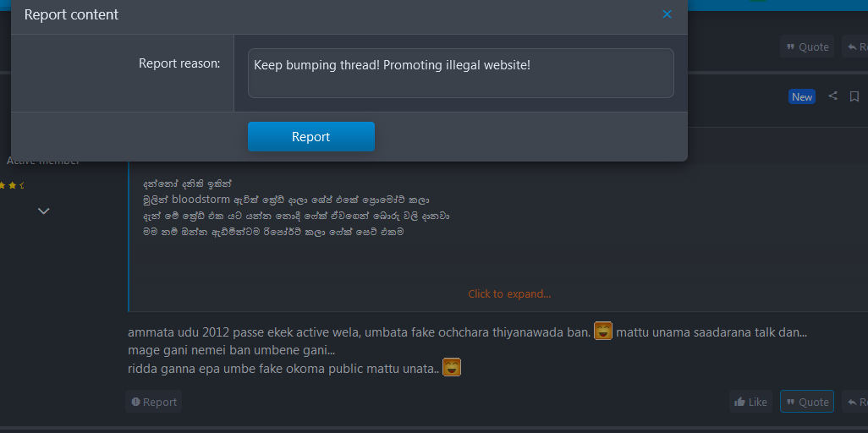Expand the chevron under Active member
The height and width of the screenshot is (433, 868).
pyautogui.click(x=44, y=211)
